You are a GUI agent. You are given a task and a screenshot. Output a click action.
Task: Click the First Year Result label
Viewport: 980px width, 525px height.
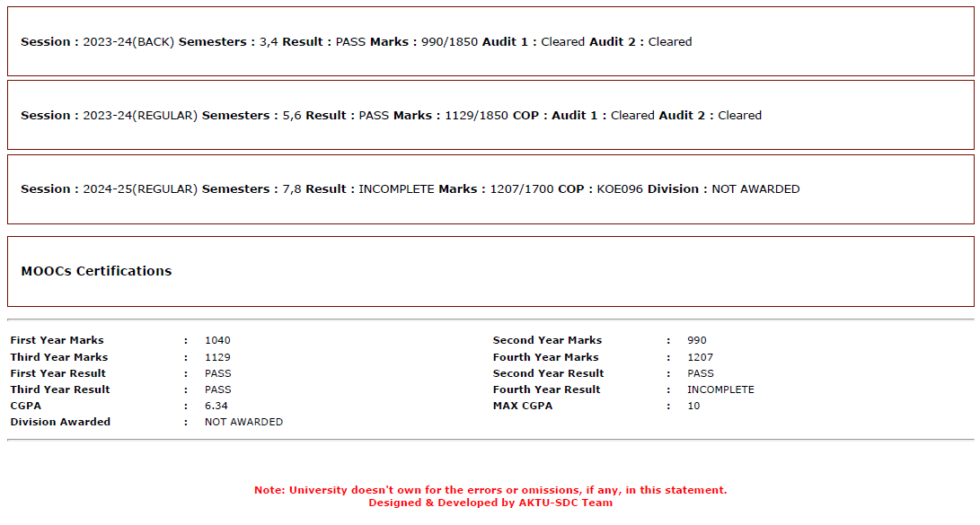57,373
